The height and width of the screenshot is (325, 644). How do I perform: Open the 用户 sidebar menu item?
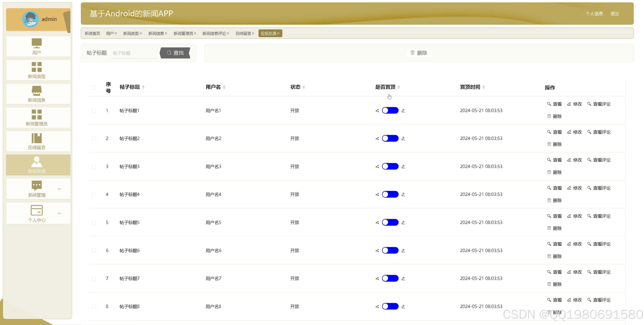(x=38, y=46)
